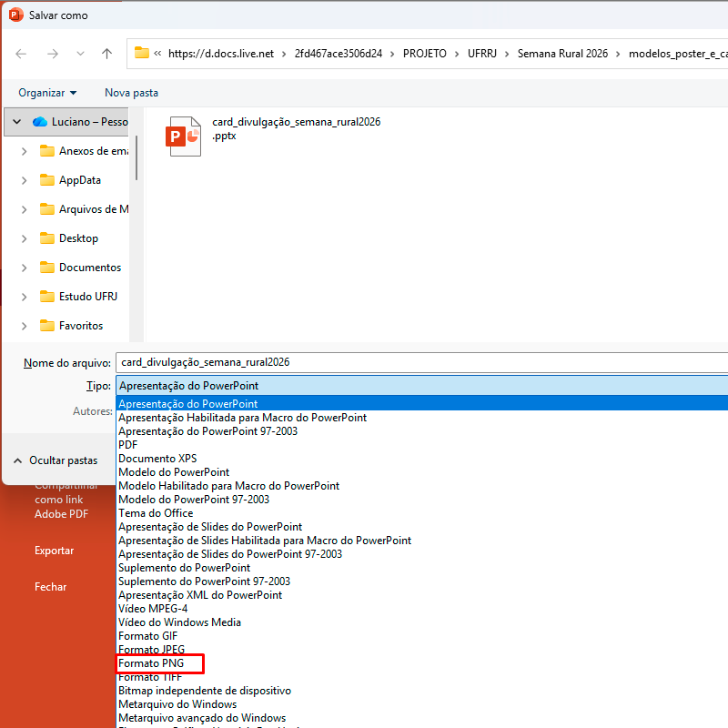The height and width of the screenshot is (728, 728).
Task: Open card_divulgação_semana_rural2026.pptx file
Action: point(185,136)
